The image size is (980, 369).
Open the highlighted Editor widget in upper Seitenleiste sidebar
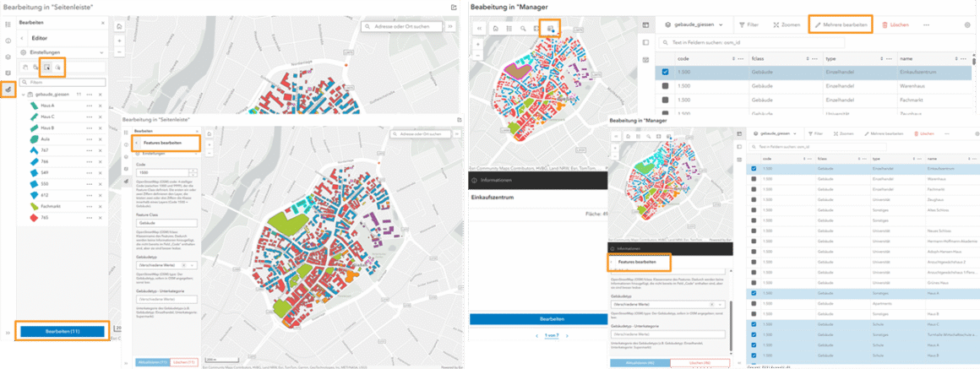[x=8, y=90]
